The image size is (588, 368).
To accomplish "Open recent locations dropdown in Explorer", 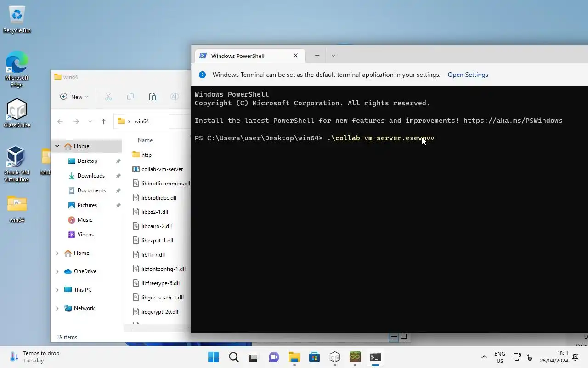I will coord(90,121).
